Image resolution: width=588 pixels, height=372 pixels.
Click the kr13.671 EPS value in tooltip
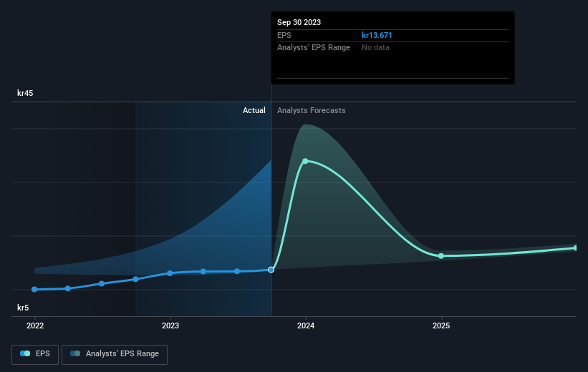tap(377, 35)
